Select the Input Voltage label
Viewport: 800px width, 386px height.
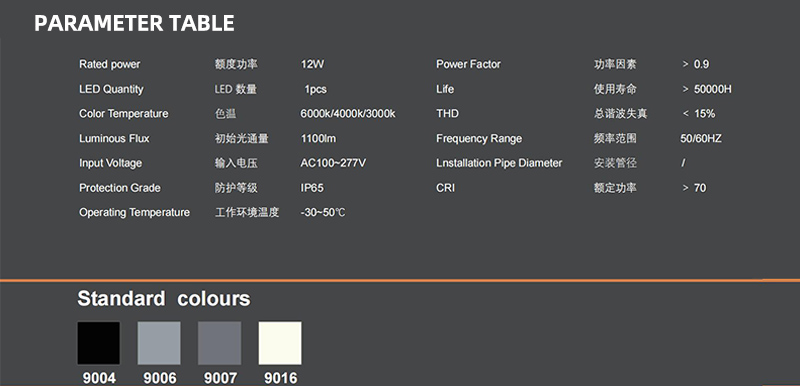(x=110, y=163)
